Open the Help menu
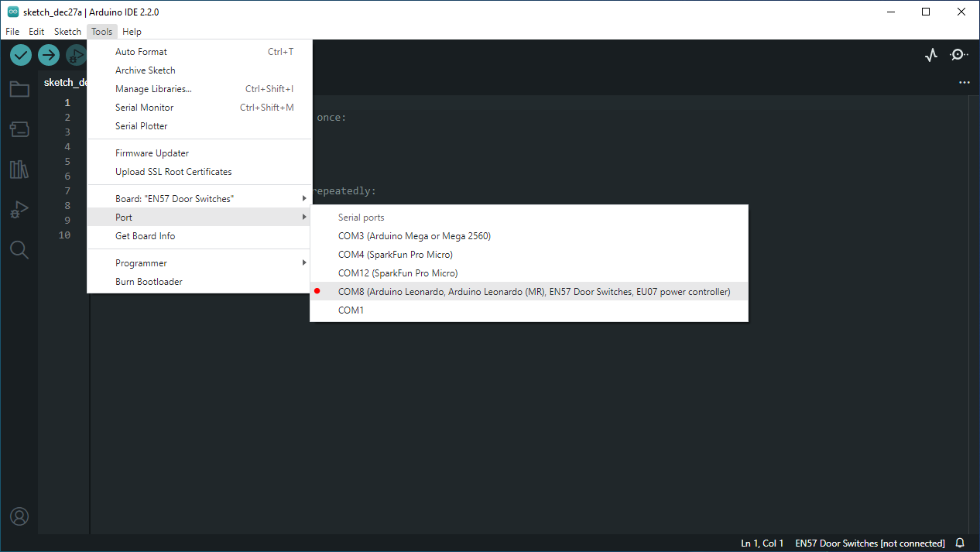 click(x=132, y=32)
